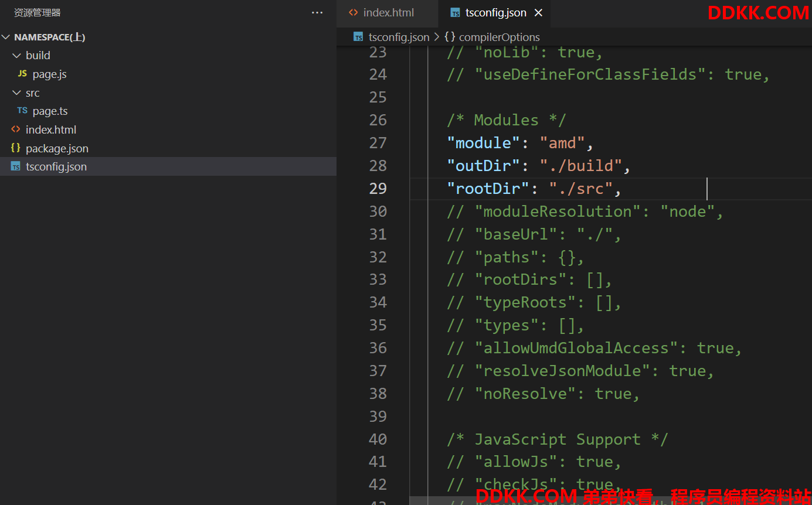Click the commented "allowJs" line
812x505 pixels.
click(x=534, y=462)
